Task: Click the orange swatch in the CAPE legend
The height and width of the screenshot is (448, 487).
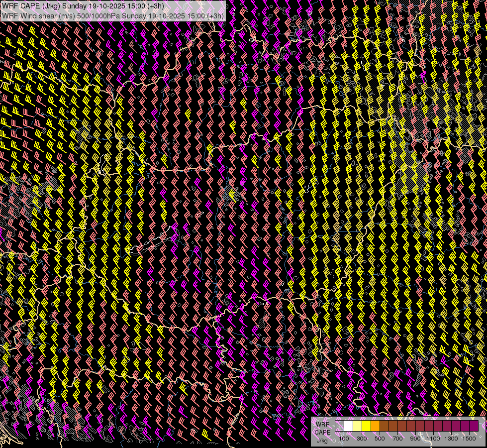Action: click(375, 426)
